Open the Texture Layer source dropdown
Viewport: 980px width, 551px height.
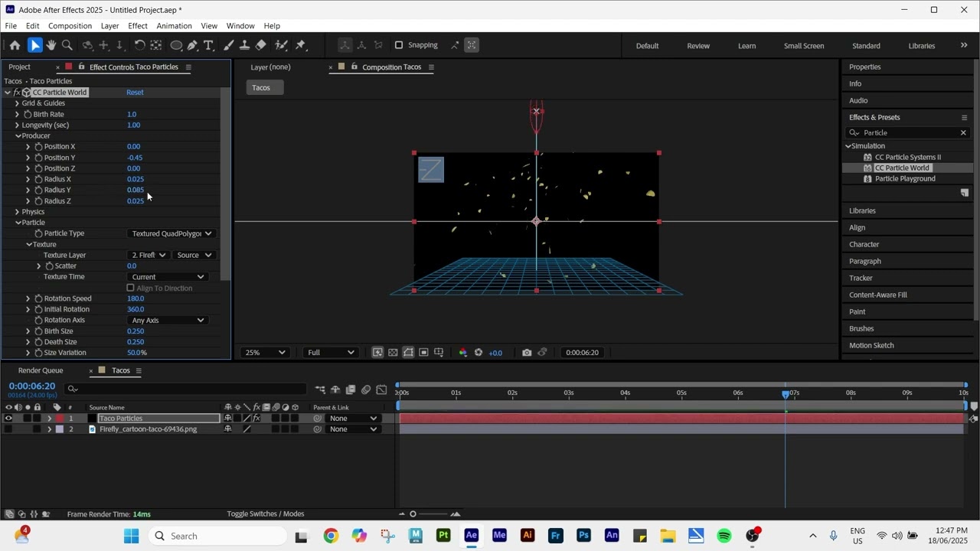194,255
